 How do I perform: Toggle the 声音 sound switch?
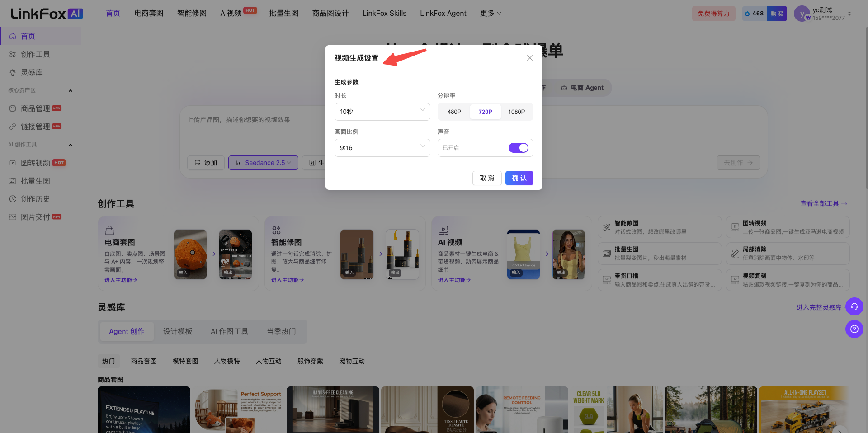(x=518, y=148)
